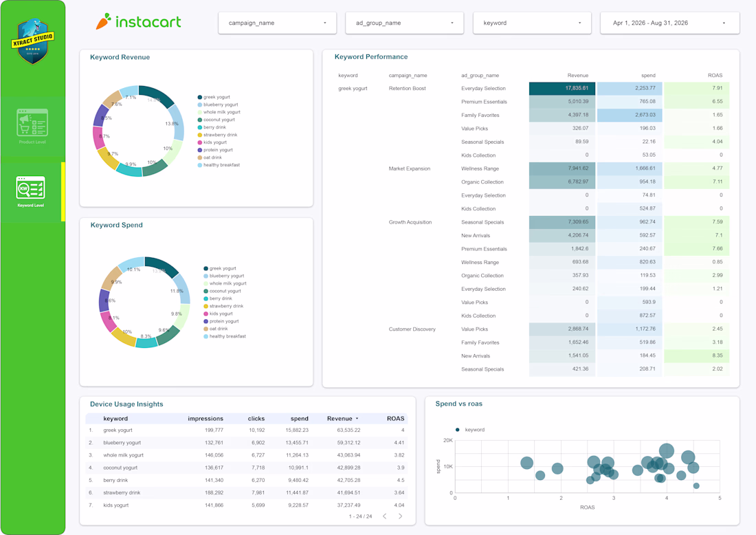
Task: Click keyword legend dot in scatter chart
Action: tap(457, 429)
